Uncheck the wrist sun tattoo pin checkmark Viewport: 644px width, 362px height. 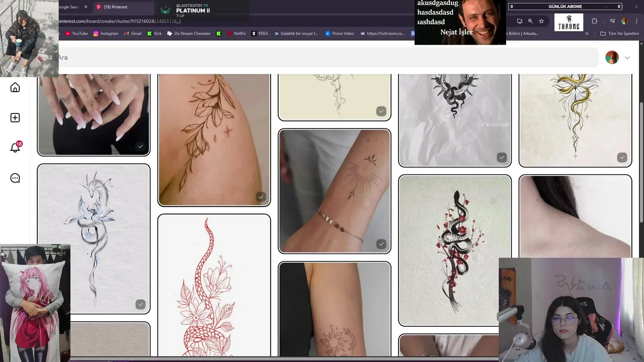pyautogui.click(x=381, y=244)
